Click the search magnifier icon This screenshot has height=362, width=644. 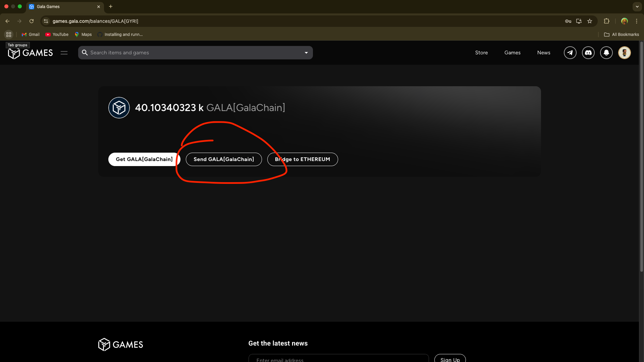[85, 53]
